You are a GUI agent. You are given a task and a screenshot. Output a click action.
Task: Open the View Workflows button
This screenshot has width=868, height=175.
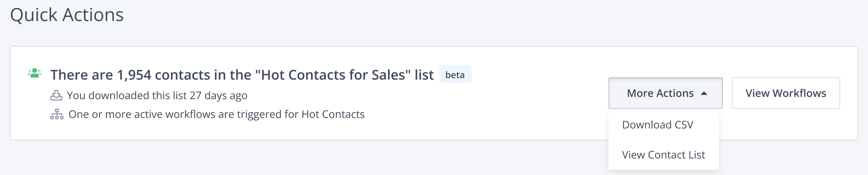coord(786,93)
